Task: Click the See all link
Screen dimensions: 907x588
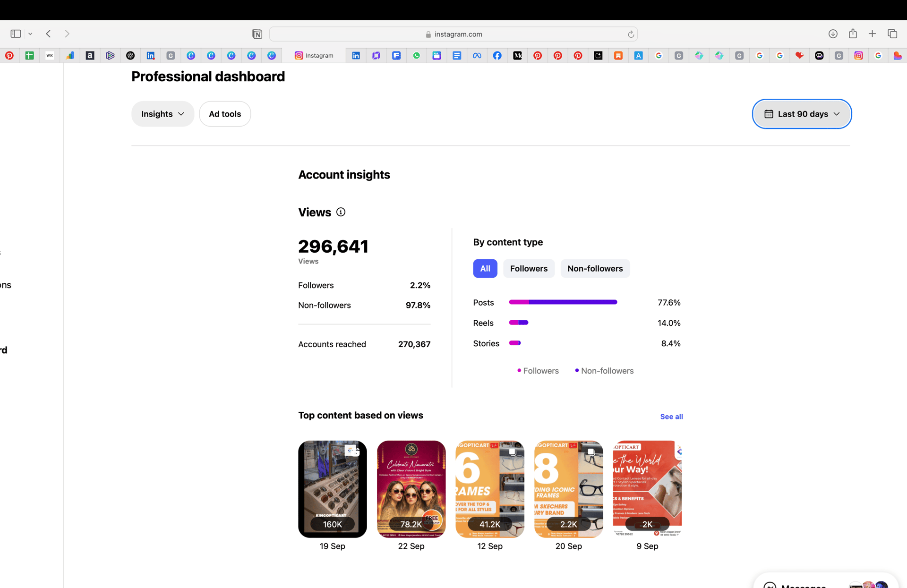Action: 671,417
